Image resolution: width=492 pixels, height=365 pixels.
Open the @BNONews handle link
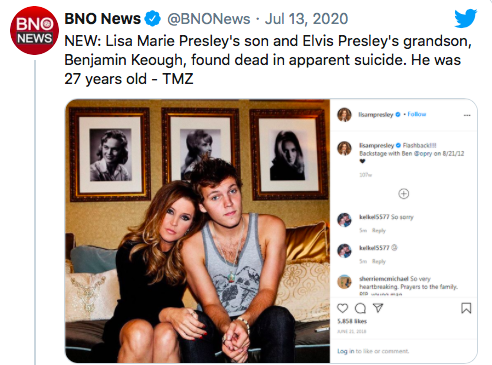coord(209,19)
